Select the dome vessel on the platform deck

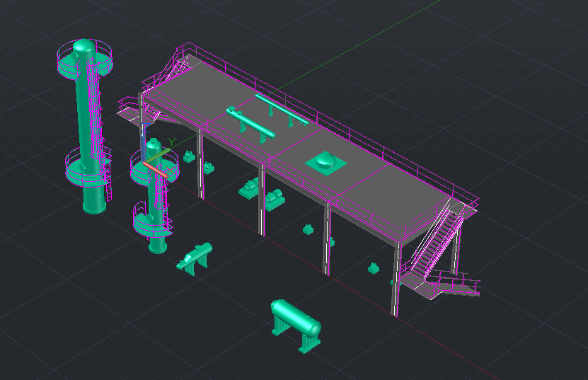pos(325,163)
